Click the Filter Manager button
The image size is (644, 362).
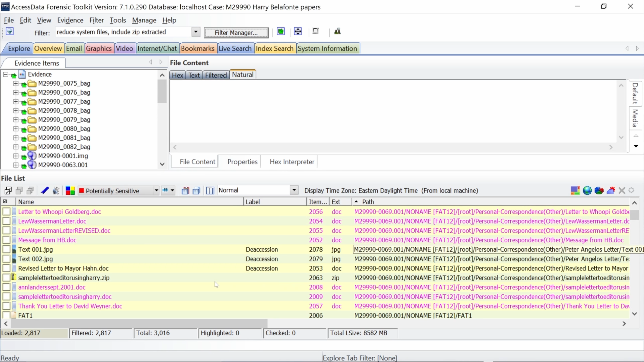coord(236,33)
